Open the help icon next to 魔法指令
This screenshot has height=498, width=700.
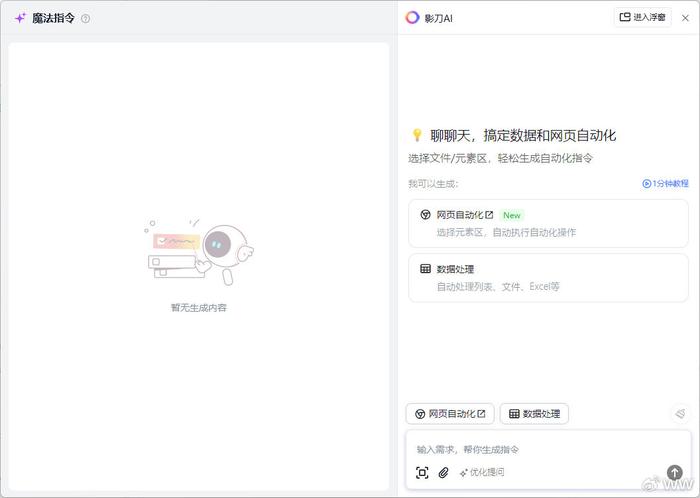click(85, 18)
